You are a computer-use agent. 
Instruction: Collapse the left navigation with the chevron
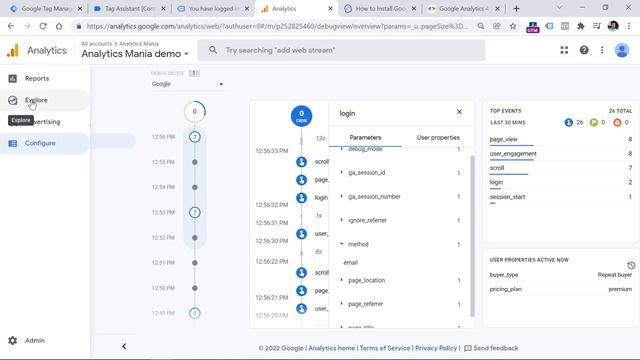coord(124,347)
